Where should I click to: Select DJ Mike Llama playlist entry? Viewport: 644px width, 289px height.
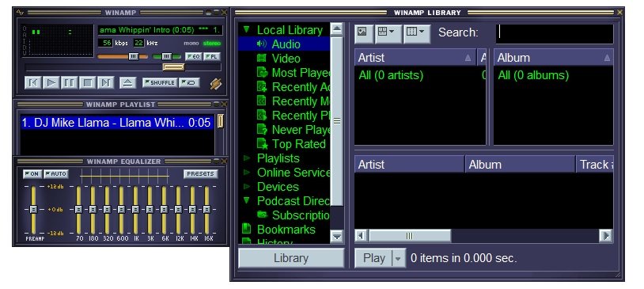(x=117, y=123)
